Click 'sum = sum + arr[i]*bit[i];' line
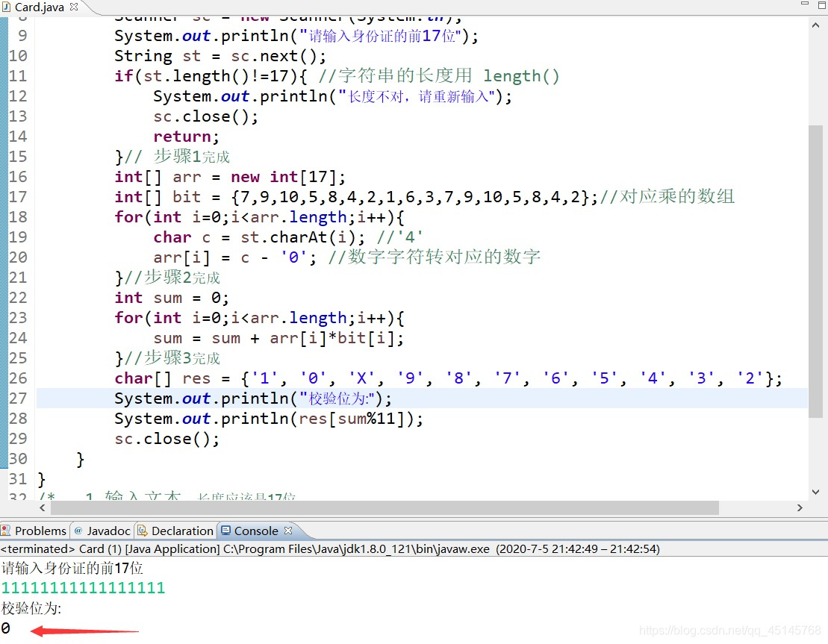The image size is (828, 644). coord(278,338)
